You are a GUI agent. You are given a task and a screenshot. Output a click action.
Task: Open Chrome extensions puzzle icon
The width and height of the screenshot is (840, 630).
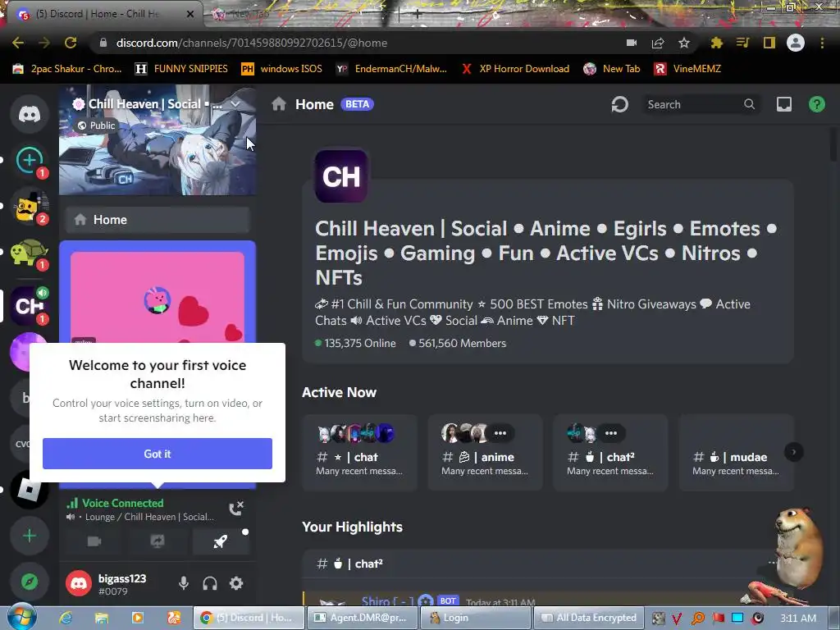pos(716,43)
